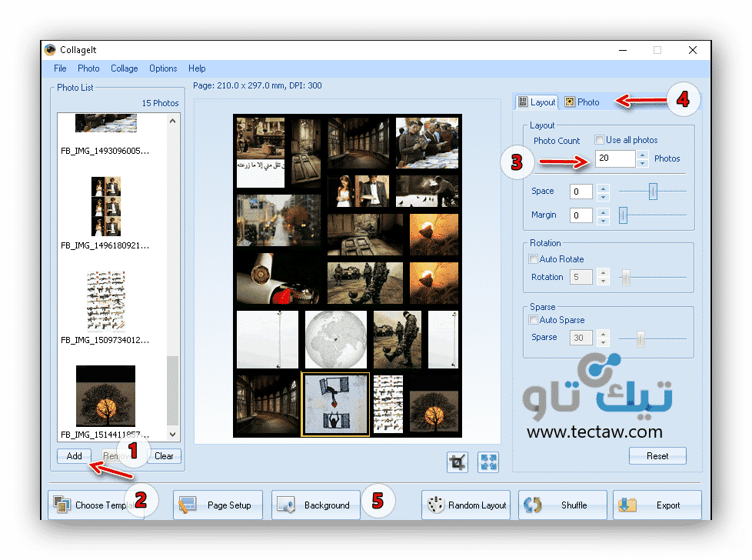Click the highlighted window drawing photo in the collage

[x=335, y=404]
